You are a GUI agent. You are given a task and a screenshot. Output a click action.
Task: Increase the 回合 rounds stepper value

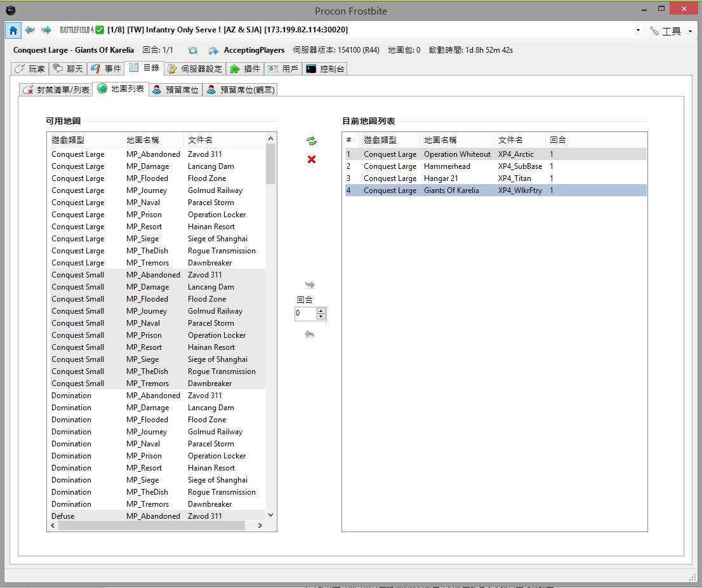tap(321, 311)
